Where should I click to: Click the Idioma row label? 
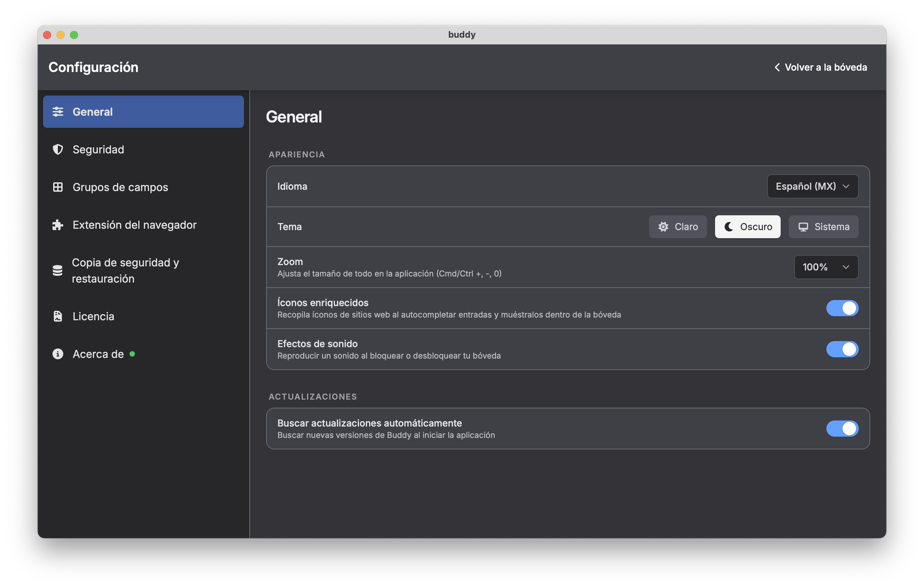[x=292, y=186]
